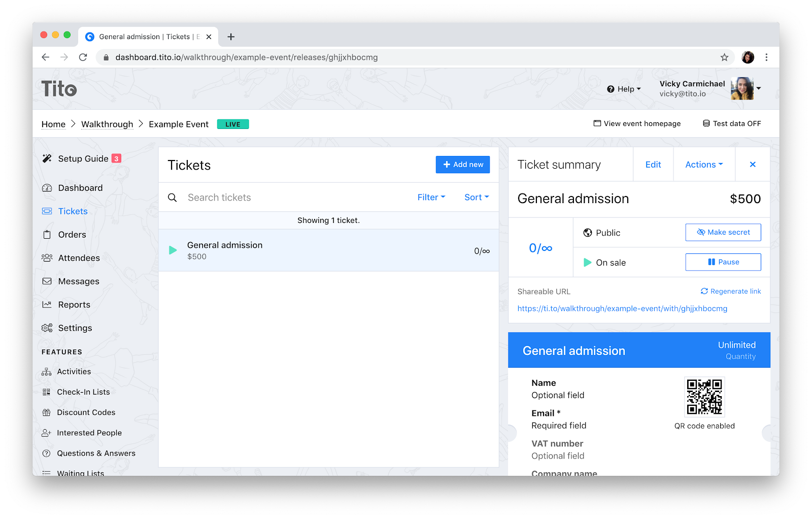Regenerate the shareable link
This screenshot has width=812, height=519.
tap(731, 291)
